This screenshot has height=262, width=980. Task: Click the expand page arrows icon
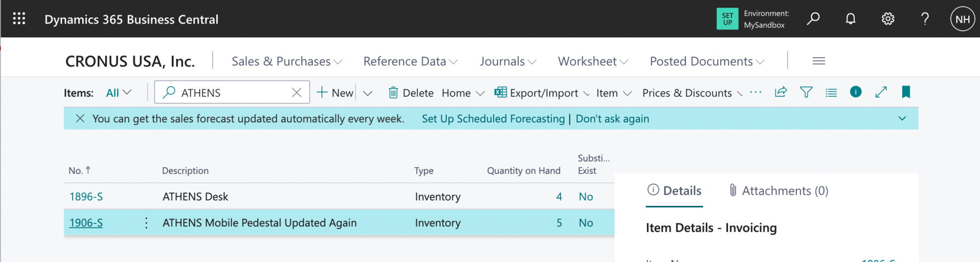881,92
